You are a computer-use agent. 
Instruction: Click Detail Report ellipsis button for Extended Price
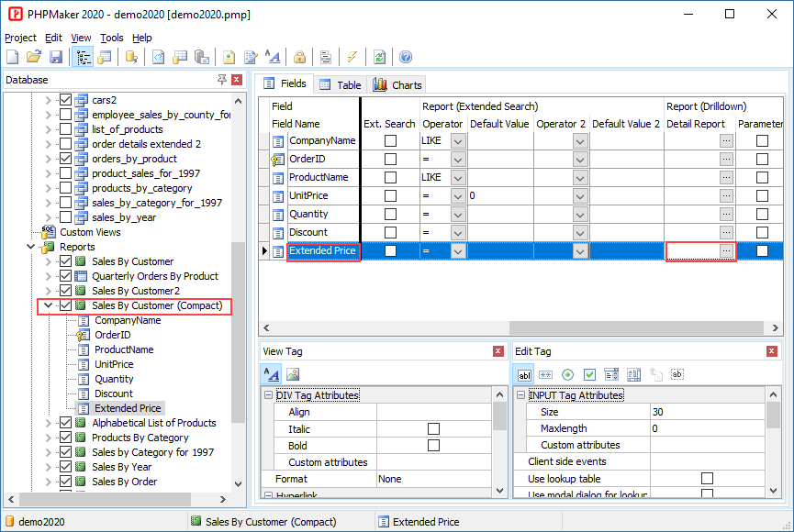coord(726,250)
